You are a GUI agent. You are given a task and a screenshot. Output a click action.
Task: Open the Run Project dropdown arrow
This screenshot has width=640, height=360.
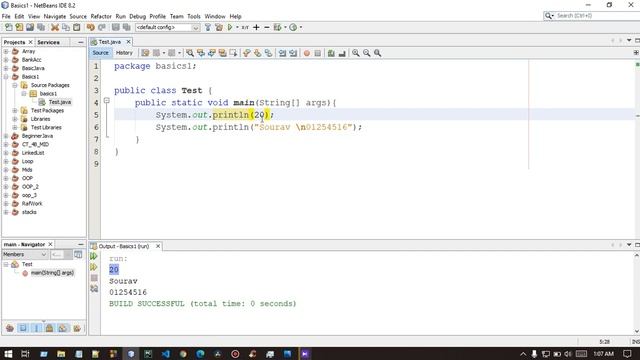pos(237,27)
